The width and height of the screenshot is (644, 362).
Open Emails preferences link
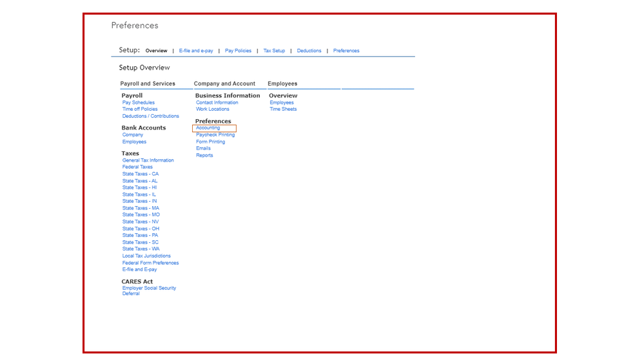203,148
